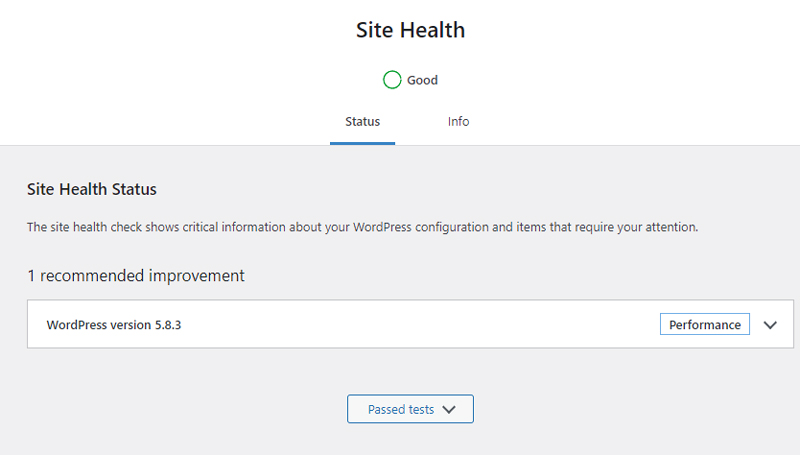Viewport: 800px width, 455px height.
Task: Click the 1 recommended improvement heading
Action: (x=135, y=275)
